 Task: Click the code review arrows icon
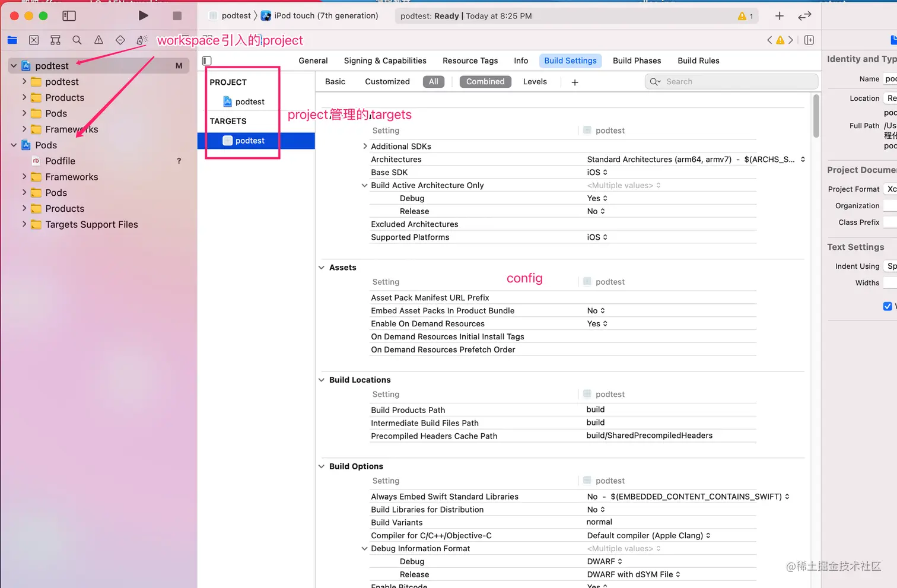(x=804, y=16)
